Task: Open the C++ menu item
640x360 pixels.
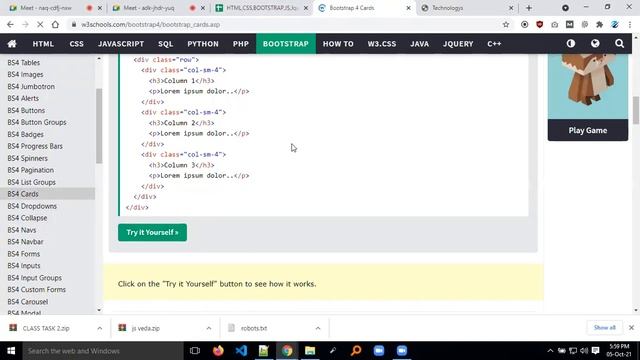Action: point(494,44)
